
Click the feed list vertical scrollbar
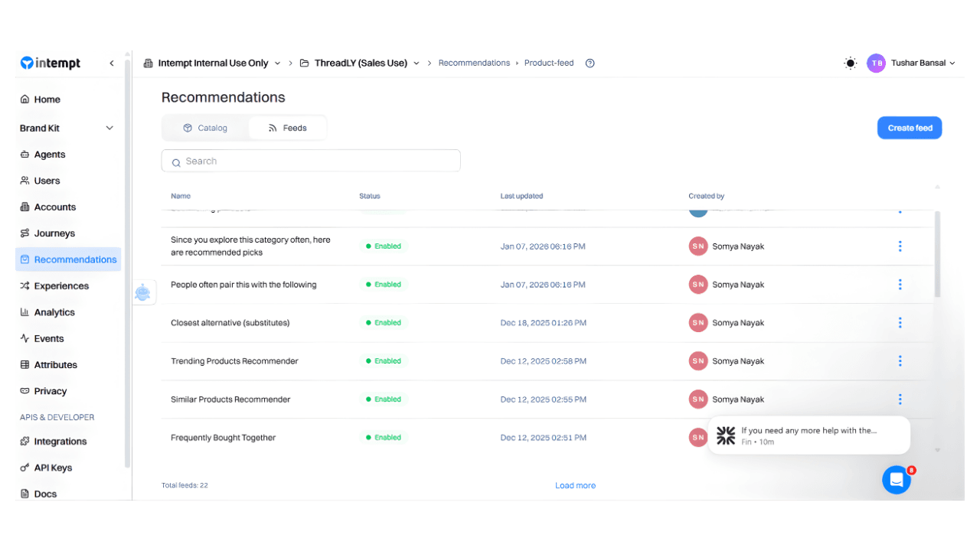coord(937,256)
